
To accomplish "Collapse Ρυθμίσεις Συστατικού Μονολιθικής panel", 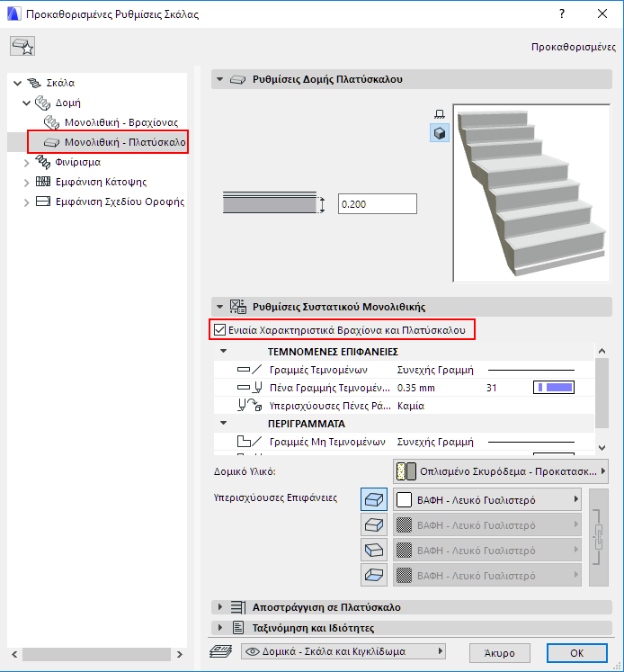I will [219, 307].
